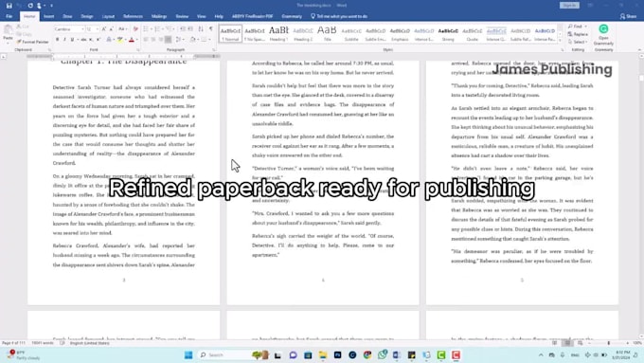644x363 pixels.
Task: Insert a numbered list
Action: 158,29
